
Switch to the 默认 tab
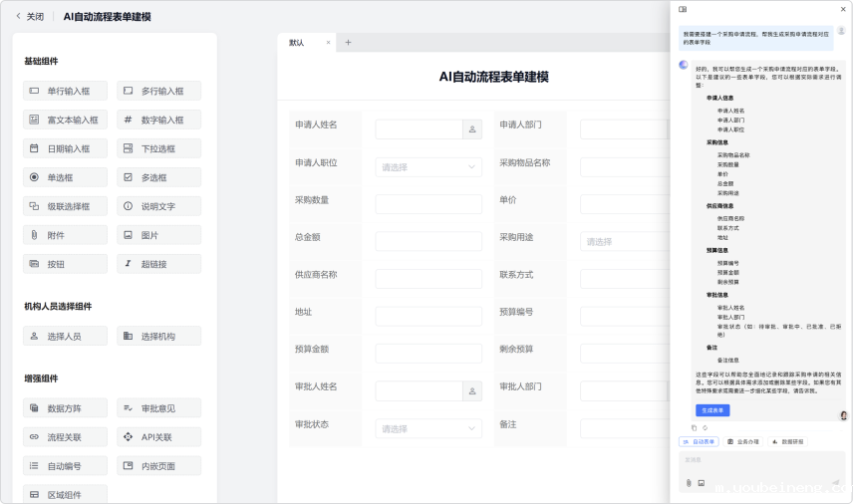point(297,43)
